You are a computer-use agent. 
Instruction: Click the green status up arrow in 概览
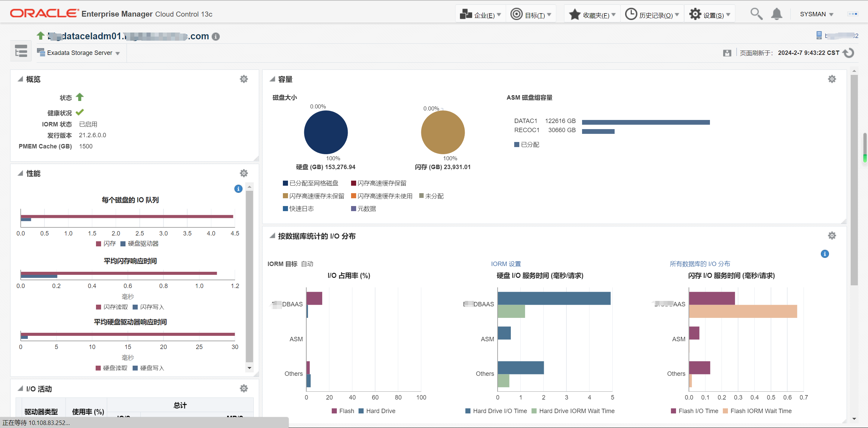click(80, 97)
